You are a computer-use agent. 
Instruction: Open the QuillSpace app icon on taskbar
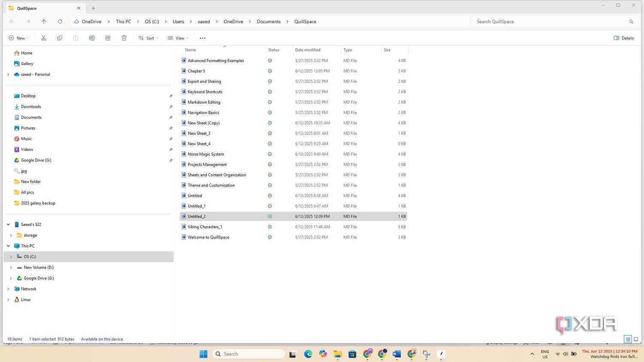[441, 354]
